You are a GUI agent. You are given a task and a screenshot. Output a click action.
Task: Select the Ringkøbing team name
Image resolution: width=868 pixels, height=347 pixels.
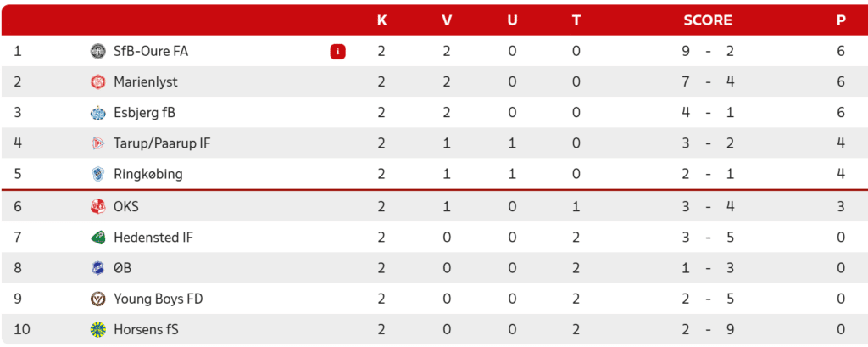[x=147, y=175]
